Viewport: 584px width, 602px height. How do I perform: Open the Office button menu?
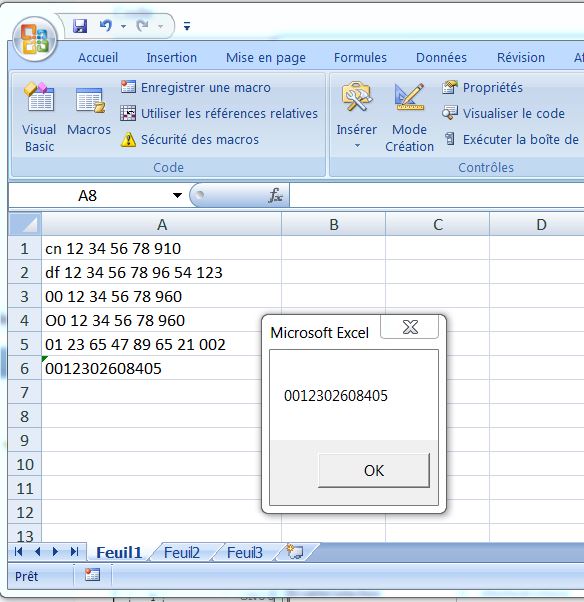[35, 40]
